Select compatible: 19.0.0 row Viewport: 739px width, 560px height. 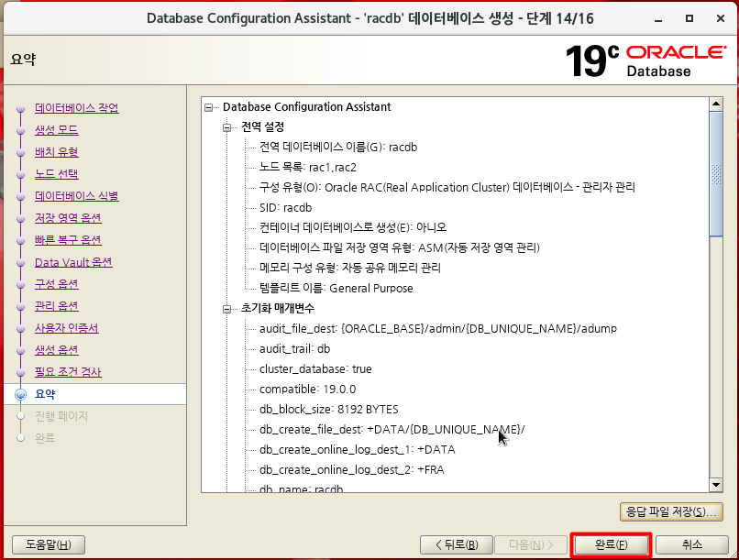[307, 390]
